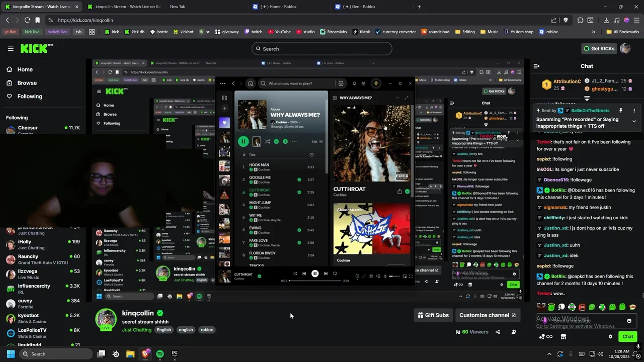Expand the pinned message with the chevron
644x362 pixels.
pyautogui.click(x=634, y=121)
